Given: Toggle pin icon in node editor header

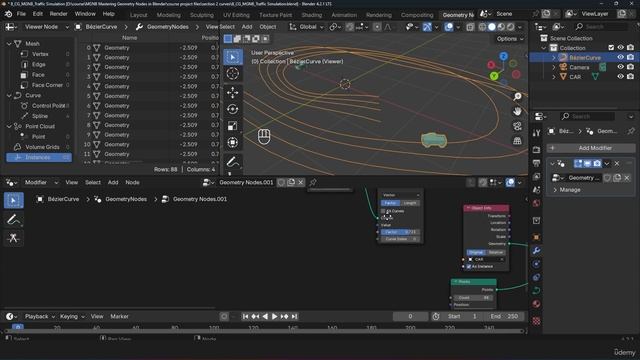Looking at the screenshot, I should 313,182.
